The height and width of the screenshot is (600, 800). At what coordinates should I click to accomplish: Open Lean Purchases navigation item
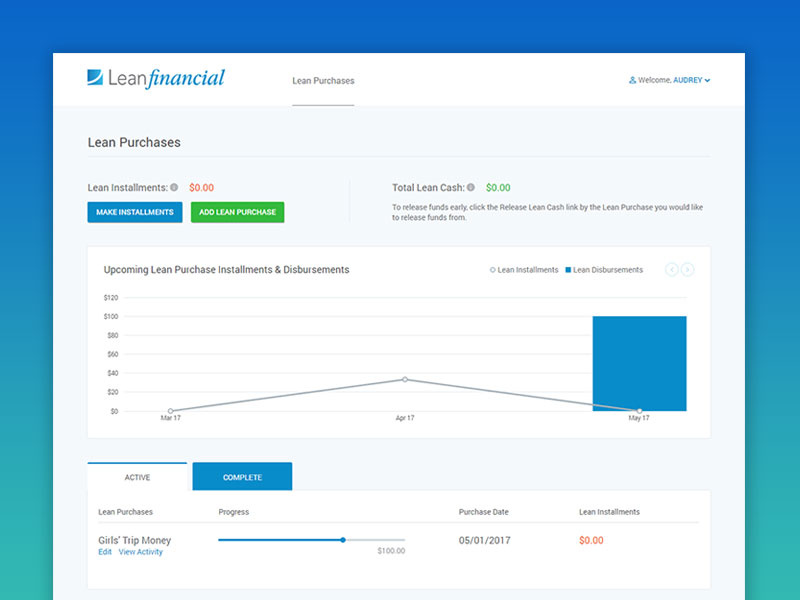click(x=323, y=81)
